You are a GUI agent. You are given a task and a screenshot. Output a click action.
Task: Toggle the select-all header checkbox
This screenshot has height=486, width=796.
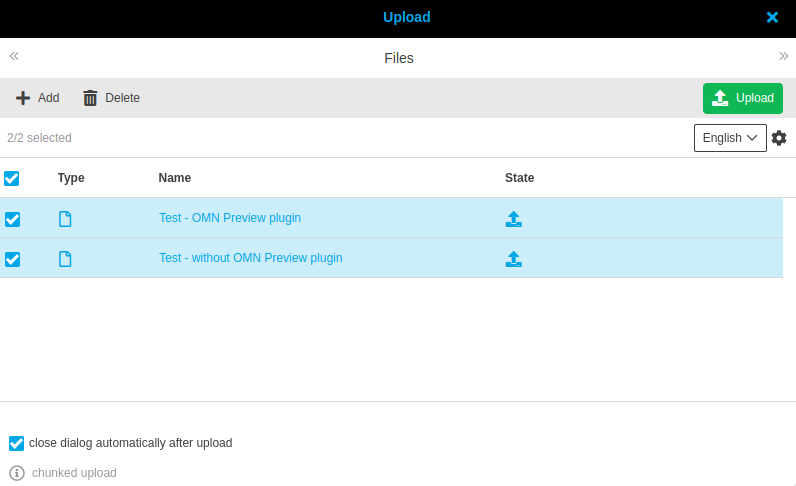[x=12, y=178]
